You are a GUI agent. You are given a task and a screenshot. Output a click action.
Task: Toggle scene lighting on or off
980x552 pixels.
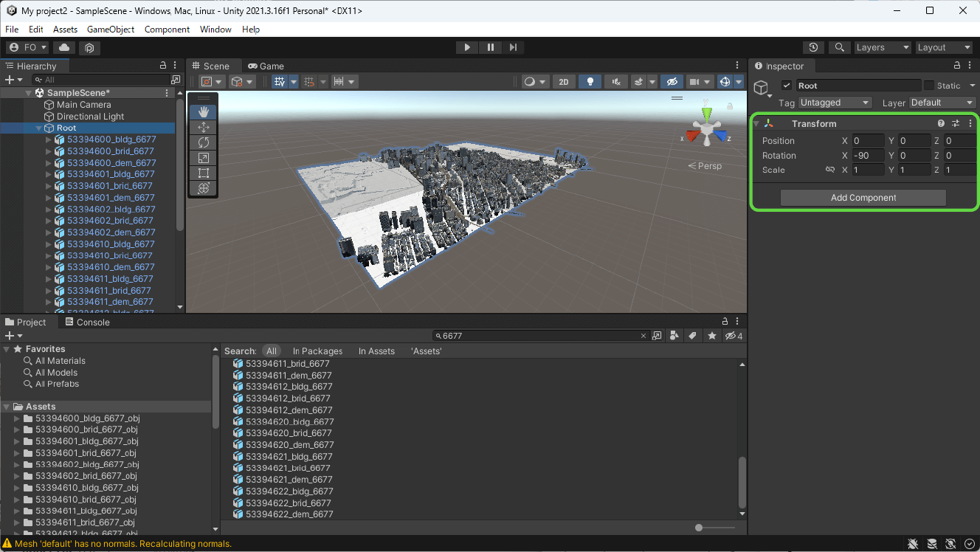589,82
